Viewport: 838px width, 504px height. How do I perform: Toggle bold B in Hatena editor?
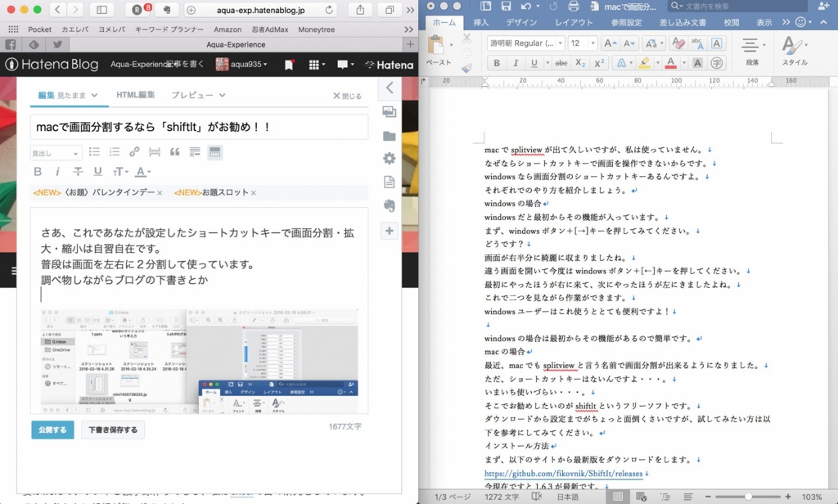(x=38, y=172)
